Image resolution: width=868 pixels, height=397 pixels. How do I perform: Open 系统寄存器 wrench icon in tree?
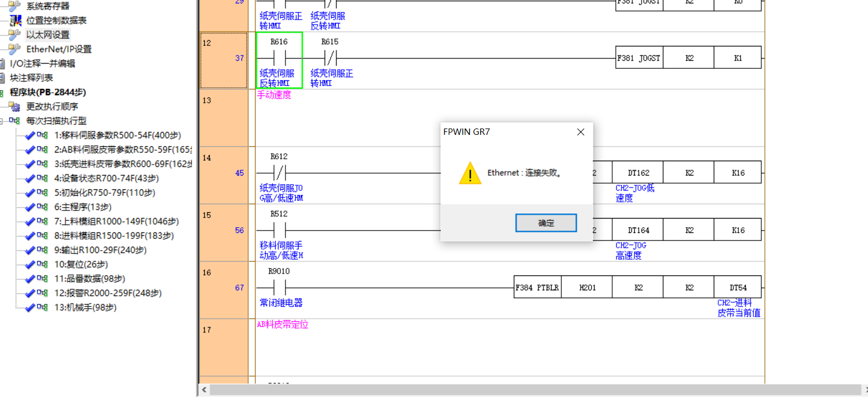[x=15, y=6]
